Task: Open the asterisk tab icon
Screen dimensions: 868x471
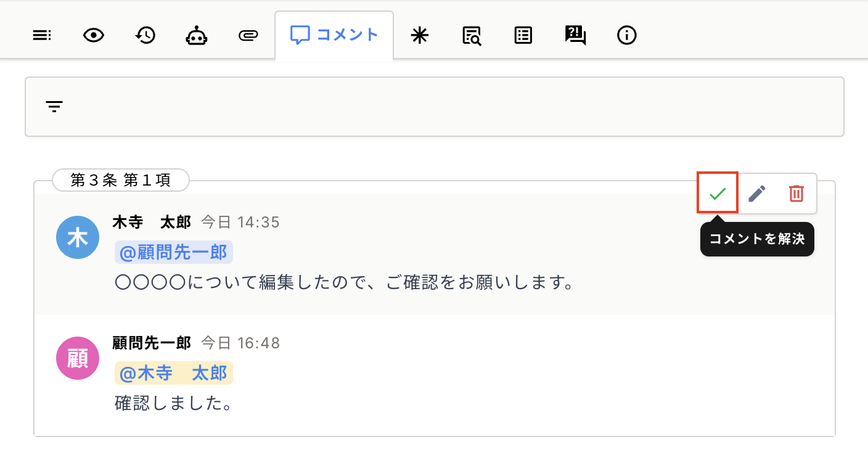Action: [419, 36]
